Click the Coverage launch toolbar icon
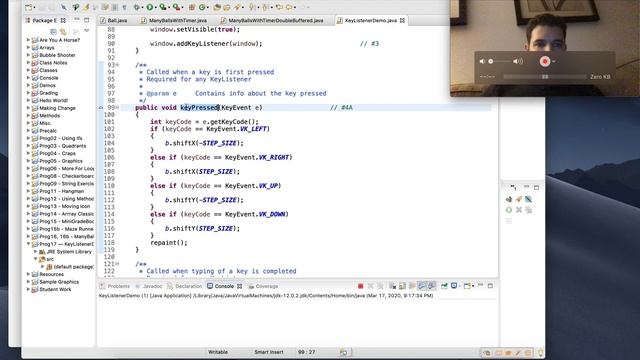Viewport: 640px width, 360px height. click(163, 7)
